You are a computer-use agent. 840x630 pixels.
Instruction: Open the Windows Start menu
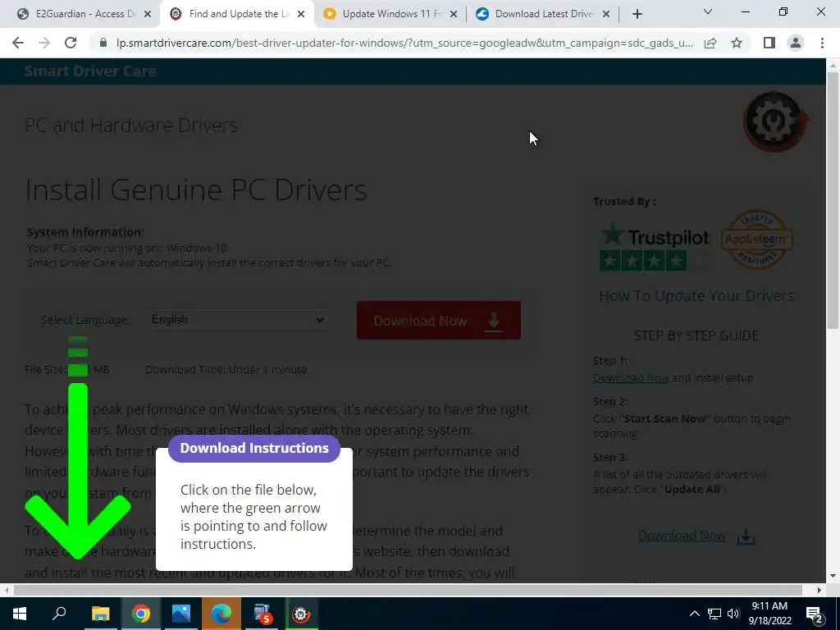(20, 614)
